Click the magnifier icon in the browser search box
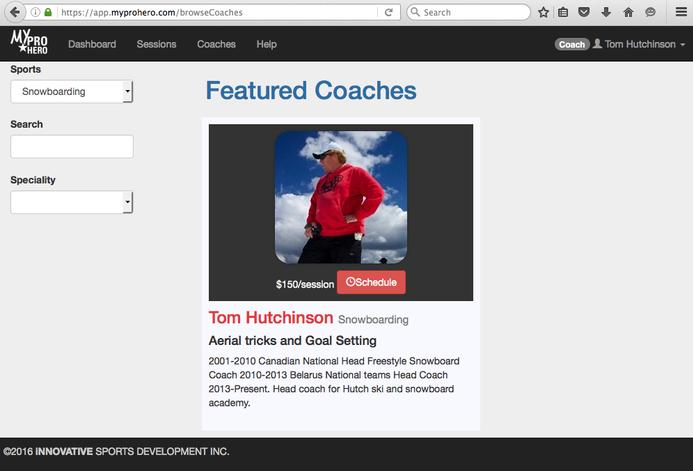This screenshot has width=693, height=471. [x=415, y=12]
